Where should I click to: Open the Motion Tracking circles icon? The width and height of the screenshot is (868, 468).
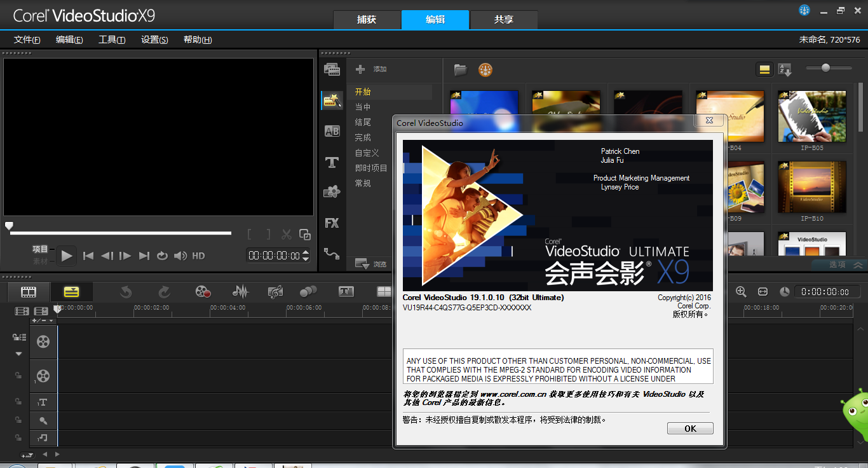(x=308, y=291)
